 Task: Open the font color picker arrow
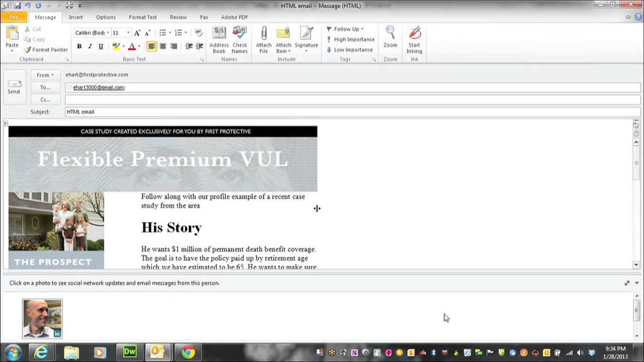point(139,46)
